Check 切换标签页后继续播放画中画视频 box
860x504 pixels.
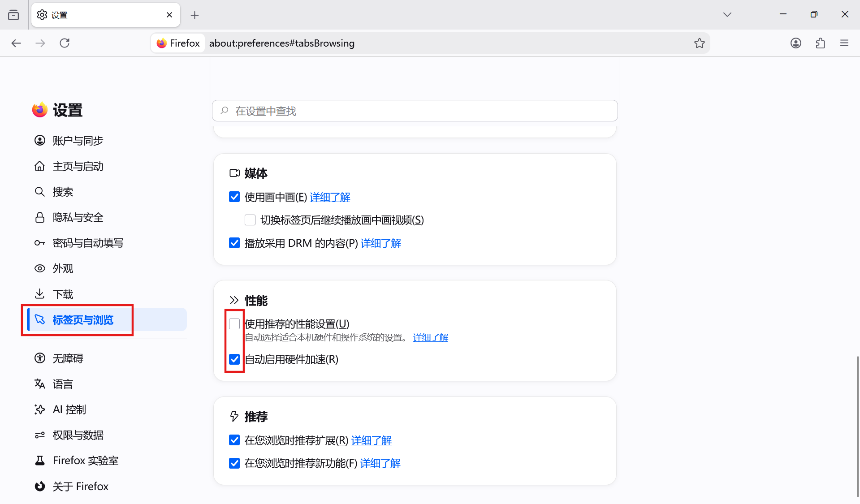(250, 220)
